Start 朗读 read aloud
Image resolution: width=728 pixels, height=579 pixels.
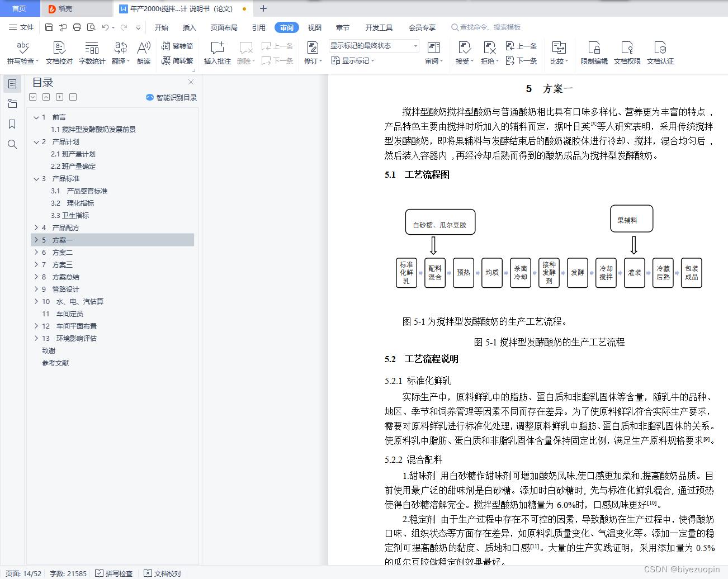pyautogui.click(x=143, y=52)
